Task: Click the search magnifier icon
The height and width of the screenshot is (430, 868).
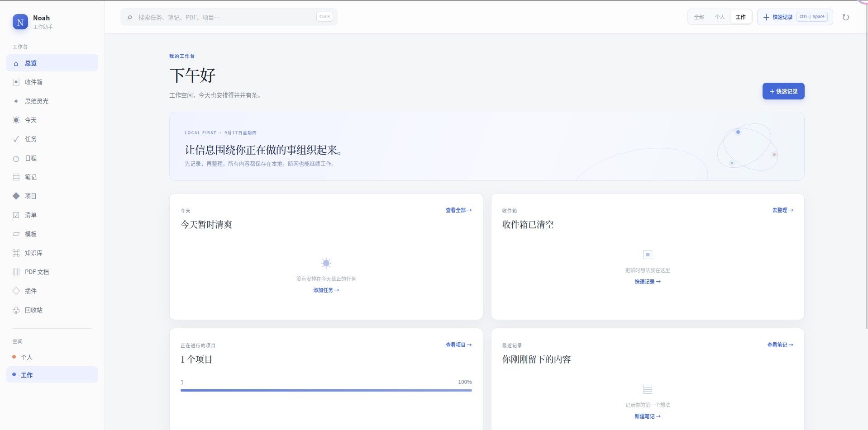Action: click(130, 18)
